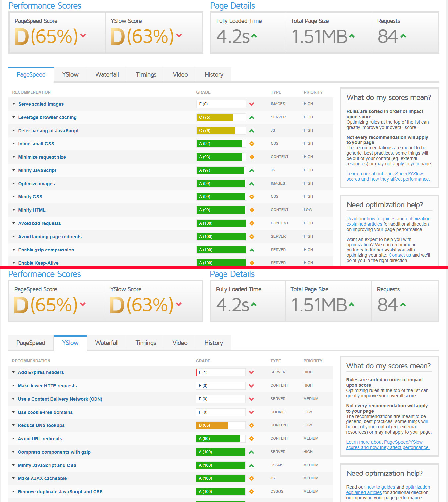Click red down arrow for Use cookie-free domains
Screen dimensions: 448x502
[x=251, y=412]
